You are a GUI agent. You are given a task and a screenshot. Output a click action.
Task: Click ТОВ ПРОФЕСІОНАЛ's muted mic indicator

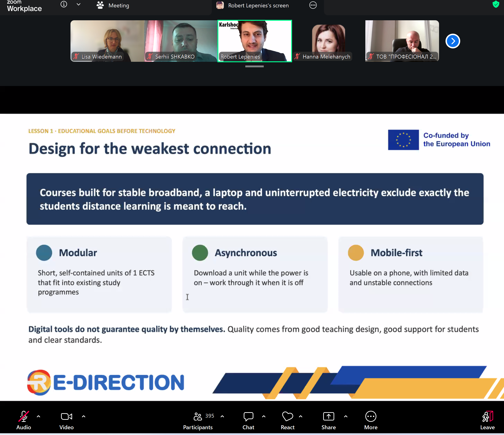click(x=371, y=56)
